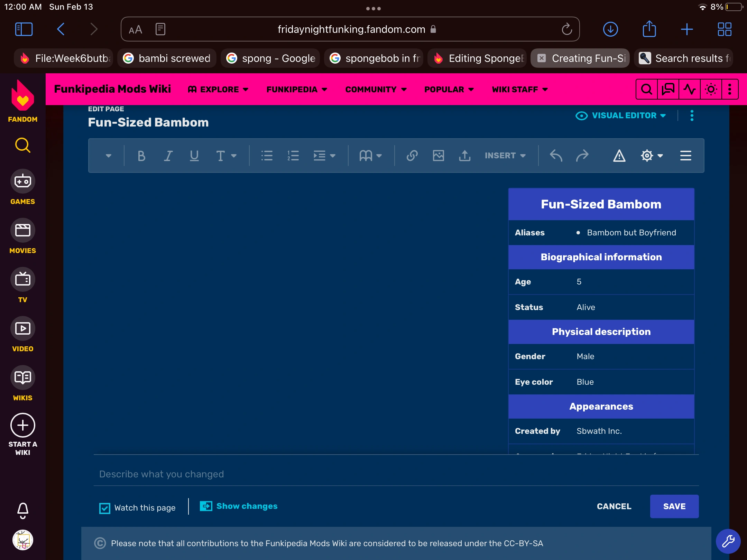Click the insert image icon
This screenshot has width=747, height=560.
pos(438,156)
